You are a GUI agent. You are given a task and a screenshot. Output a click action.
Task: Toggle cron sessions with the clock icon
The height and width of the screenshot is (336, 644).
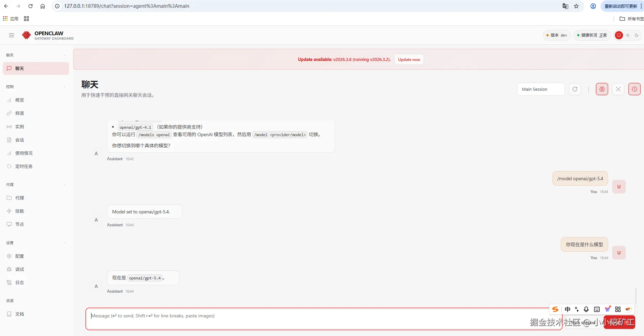click(x=635, y=89)
